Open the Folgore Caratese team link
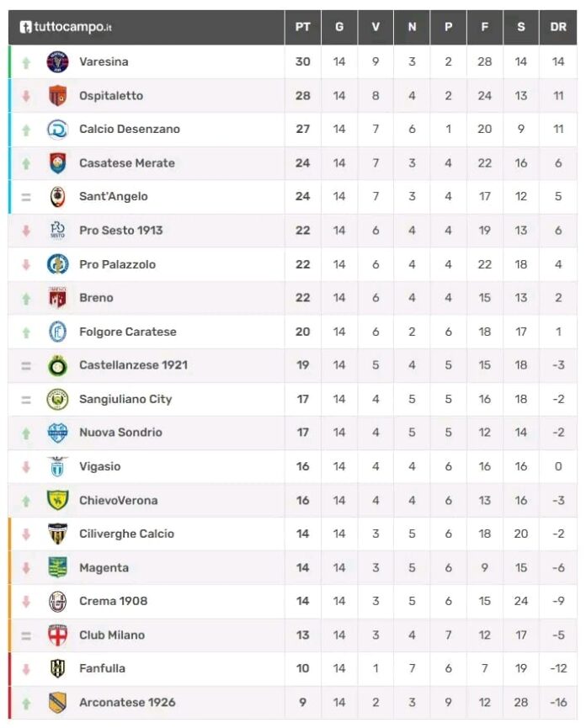Image resolution: width=586 pixels, height=728 pixels. (x=128, y=332)
